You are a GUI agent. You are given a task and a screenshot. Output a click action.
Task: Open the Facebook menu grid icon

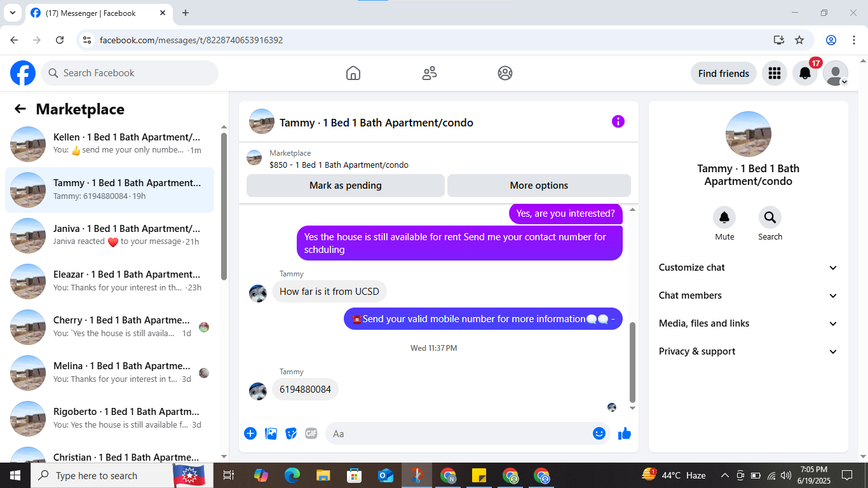pyautogui.click(x=774, y=73)
